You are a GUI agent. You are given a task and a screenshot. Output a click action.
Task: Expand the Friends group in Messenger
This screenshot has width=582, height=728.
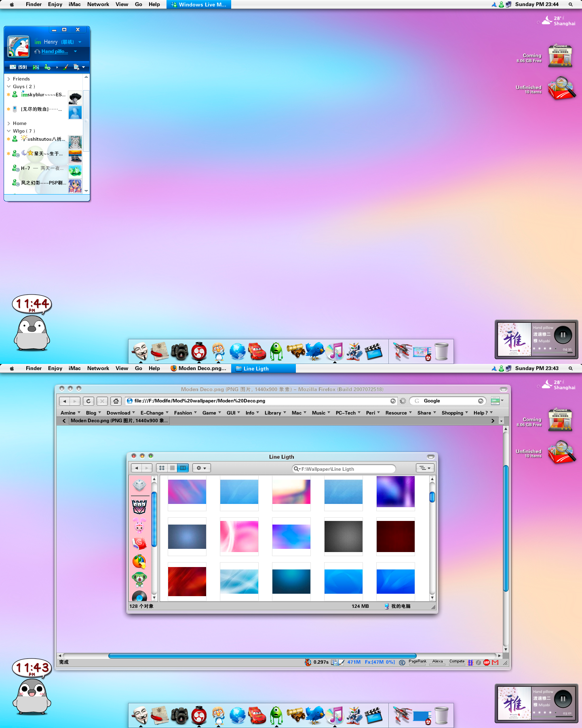tap(8, 79)
